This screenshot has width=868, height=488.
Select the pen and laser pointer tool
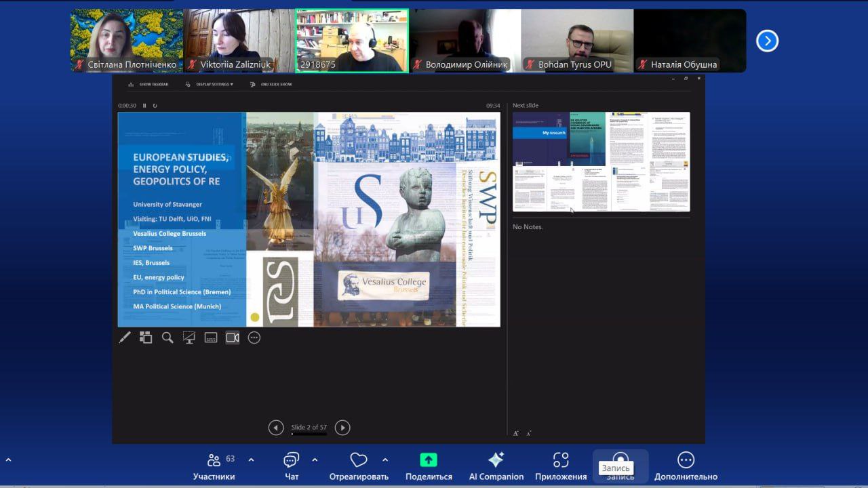(125, 338)
